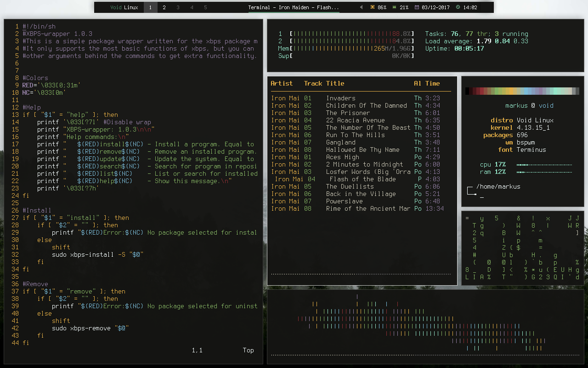Image resolution: width=588 pixels, height=368 pixels.
Task: Switch to workspace 1
Action: 150,7
